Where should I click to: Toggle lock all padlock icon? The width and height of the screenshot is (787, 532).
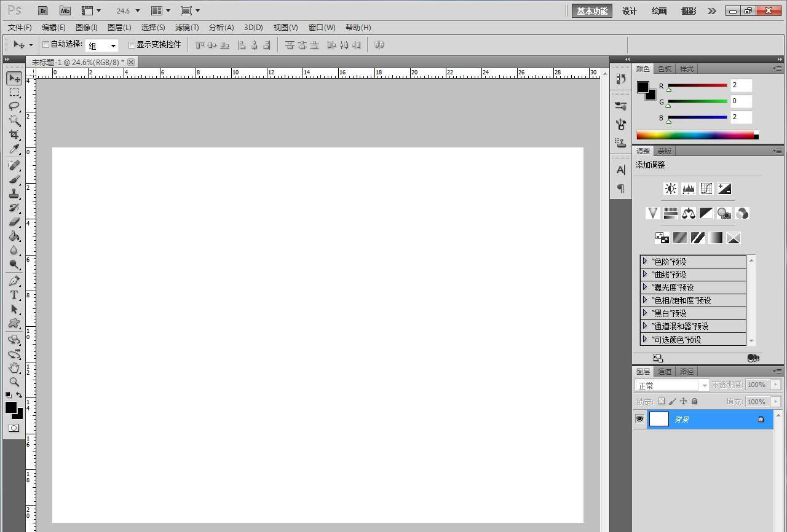click(694, 401)
